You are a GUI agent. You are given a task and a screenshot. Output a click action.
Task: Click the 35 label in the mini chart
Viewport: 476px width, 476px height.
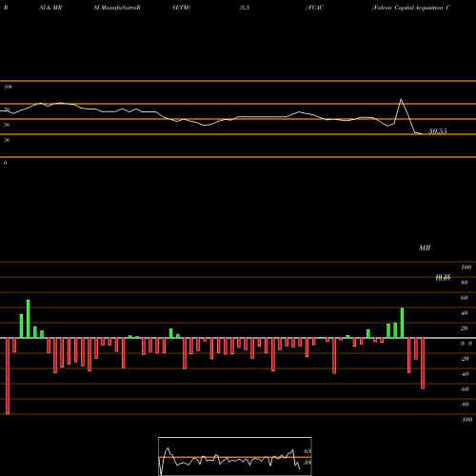[x=307, y=463]
